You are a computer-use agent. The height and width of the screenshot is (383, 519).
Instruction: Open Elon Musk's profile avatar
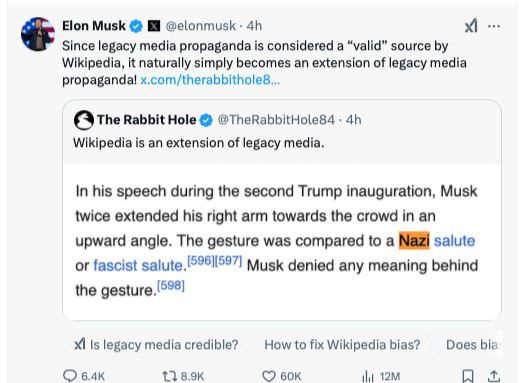[38, 34]
